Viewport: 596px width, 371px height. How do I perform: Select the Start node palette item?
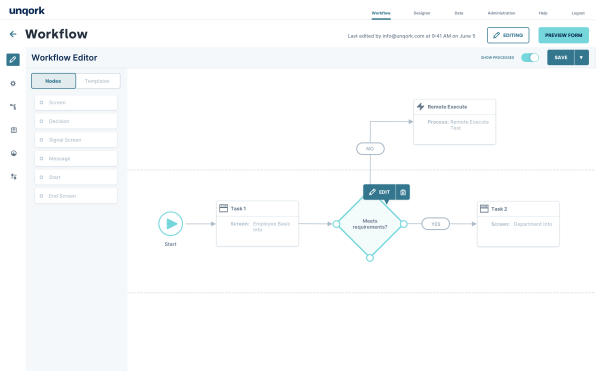tap(76, 177)
